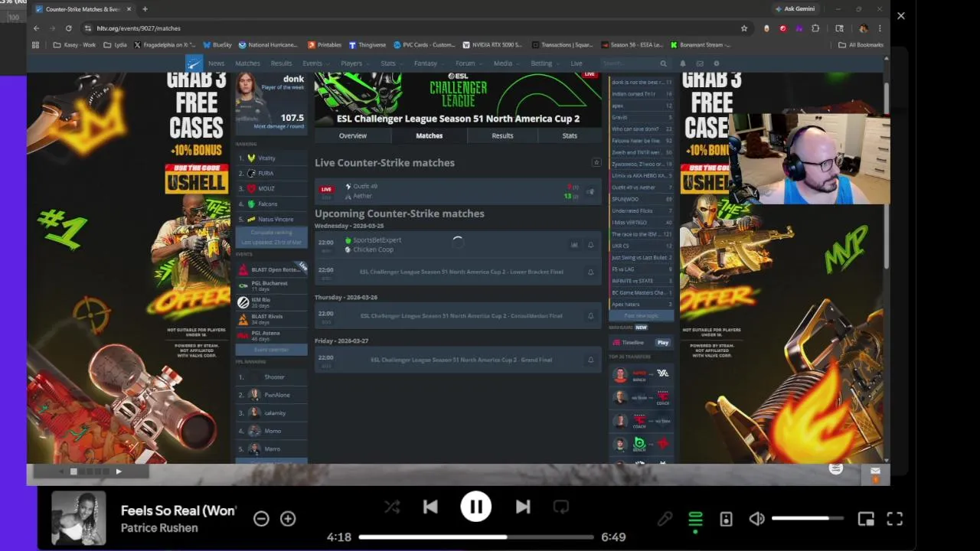Open the HLTV settings gear icon
Image resolution: width=980 pixels, height=551 pixels.
point(717,64)
